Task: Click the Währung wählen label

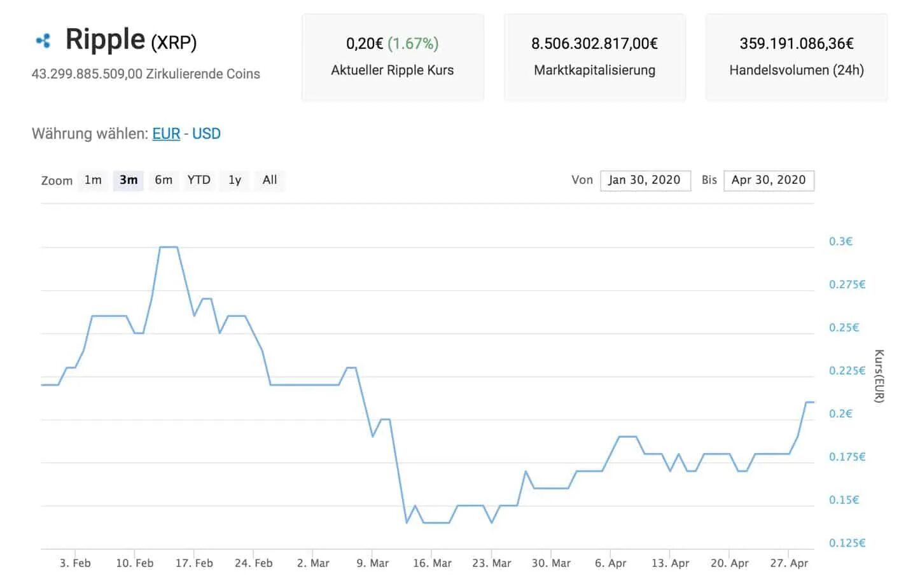Action: [x=90, y=134]
